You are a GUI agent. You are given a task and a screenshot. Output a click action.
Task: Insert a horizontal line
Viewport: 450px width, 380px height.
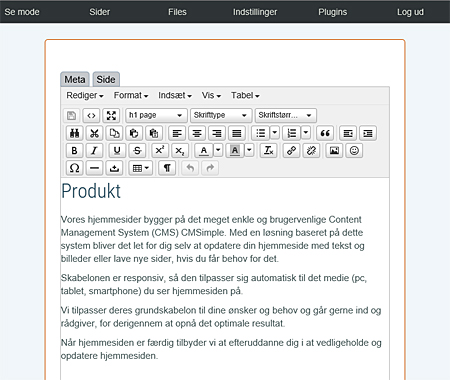point(94,168)
